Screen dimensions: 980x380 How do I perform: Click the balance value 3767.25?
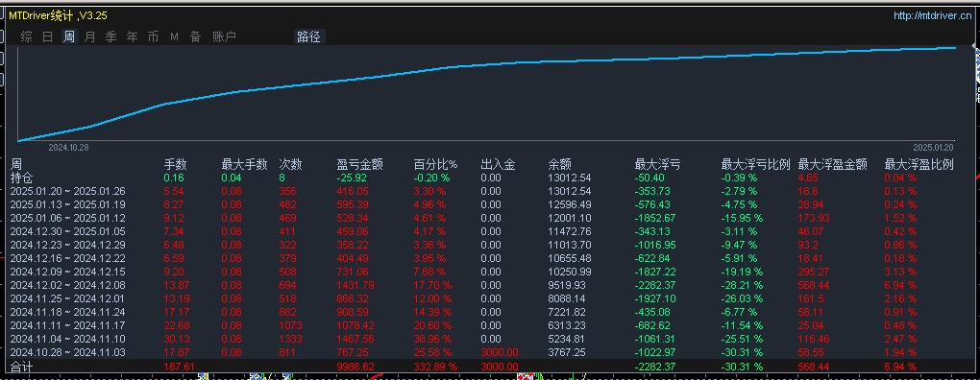[x=567, y=352]
